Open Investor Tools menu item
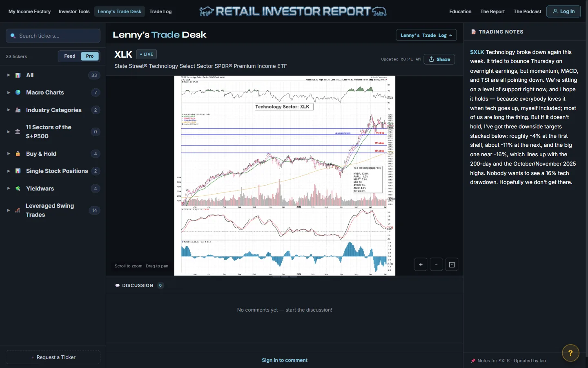The width and height of the screenshot is (588, 368). point(74,11)
